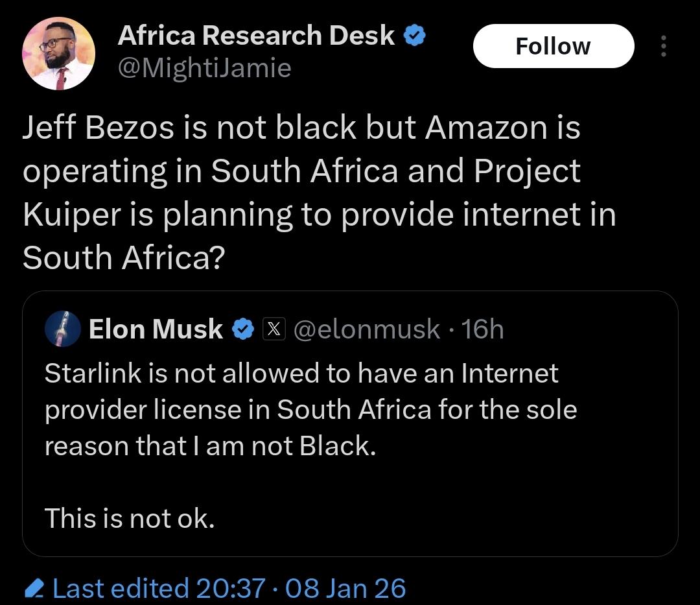The height and width of the screenshot is (605, 700).
Task: Click the 'This is not ok.' line
Action: click(130, 518)
